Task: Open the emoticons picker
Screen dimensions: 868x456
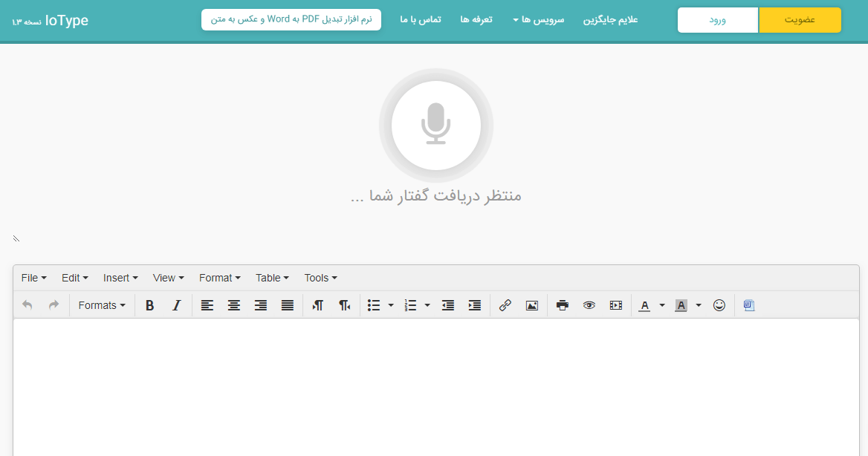Action: 719,304
